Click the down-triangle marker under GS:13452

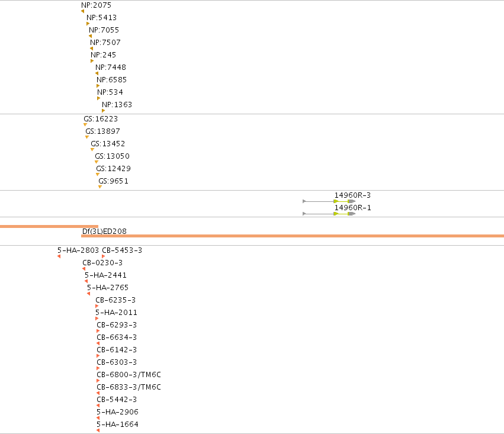pyautogui.click(x=92, y=150)
